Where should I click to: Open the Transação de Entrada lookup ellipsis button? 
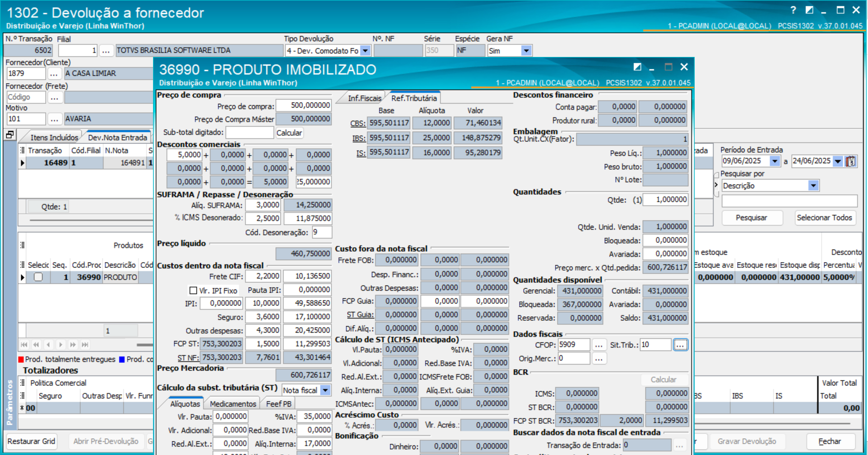[679, 446]
